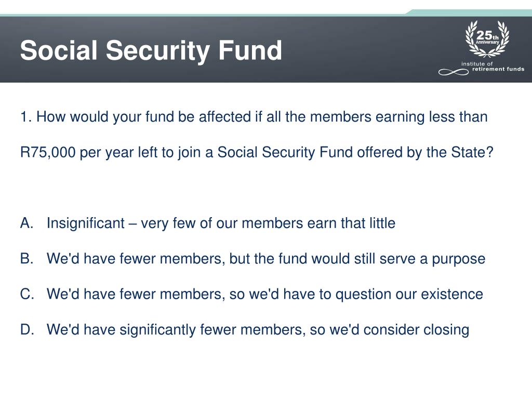The height and width of the screenshot is (399, 532).
Task: Click the word 'Insignificant' in option A
Action: pyautogui.click(x=86, y=223)
